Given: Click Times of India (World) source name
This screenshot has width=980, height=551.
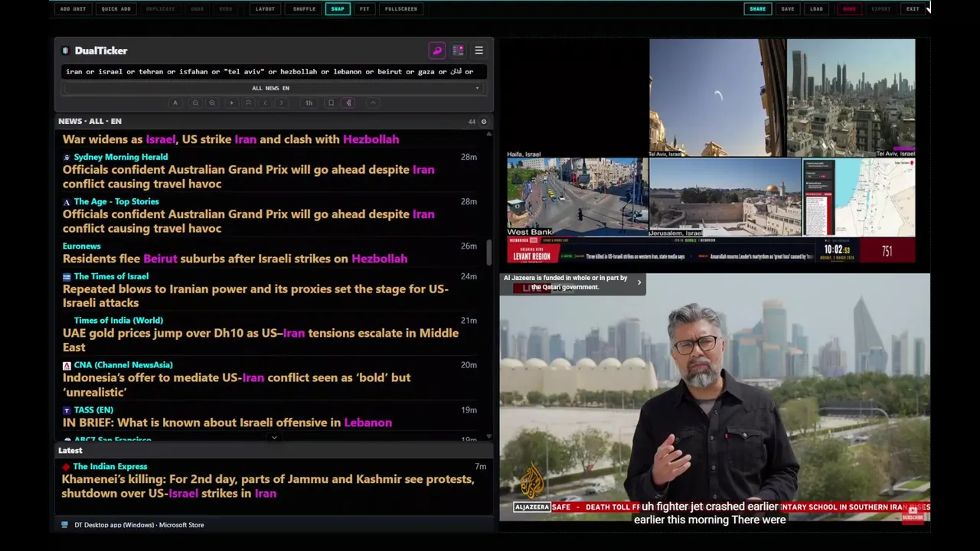Looking at the screenshot, I should click(x=119, y=321).
